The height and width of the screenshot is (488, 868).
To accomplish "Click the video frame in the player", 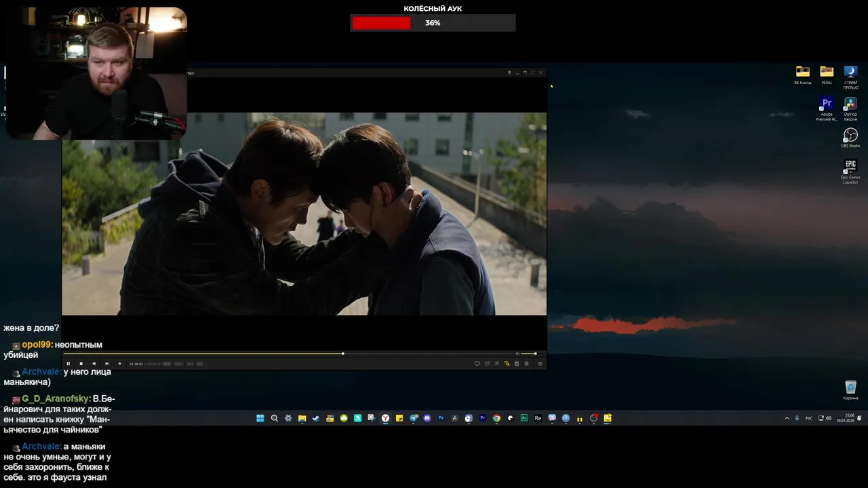I will pos(304,213).
